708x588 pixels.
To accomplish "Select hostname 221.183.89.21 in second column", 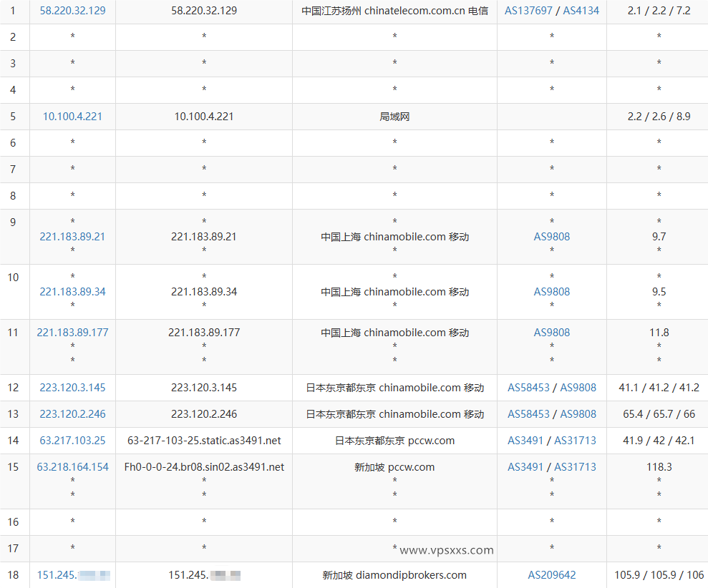I will click(204, 237).
